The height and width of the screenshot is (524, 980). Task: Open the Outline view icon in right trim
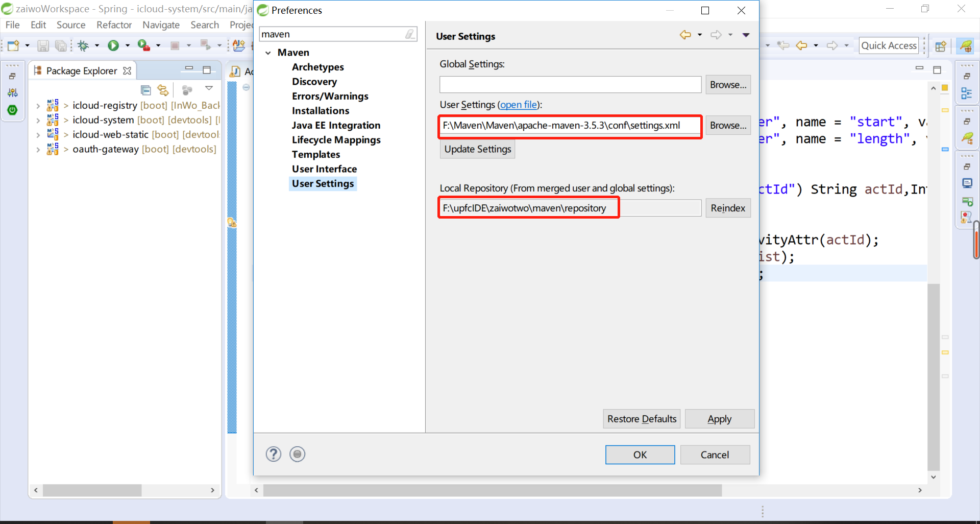tap(967, 93)
